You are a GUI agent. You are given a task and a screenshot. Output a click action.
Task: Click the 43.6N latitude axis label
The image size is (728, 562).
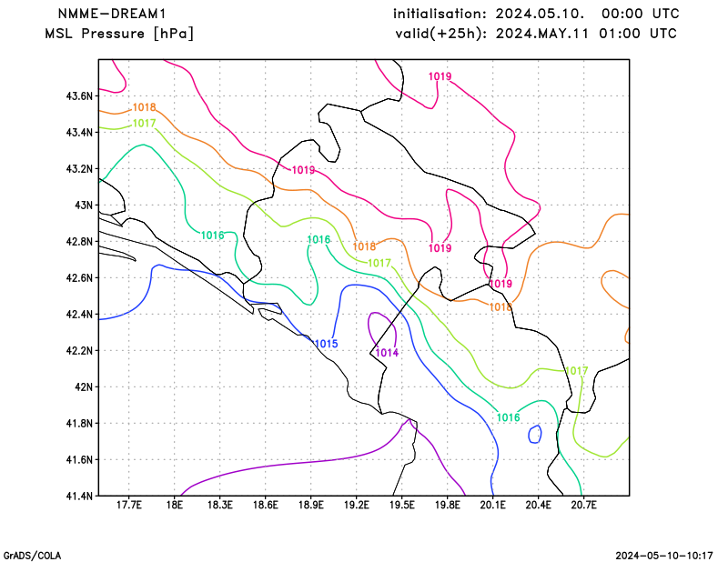[x=79, y=96]
